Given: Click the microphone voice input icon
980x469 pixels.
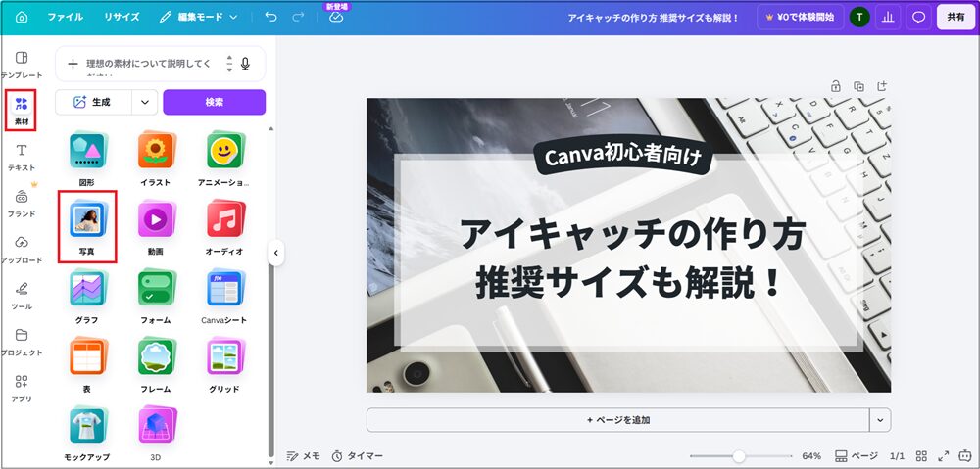Looking at the screenshot, I should tap(245, 64).
